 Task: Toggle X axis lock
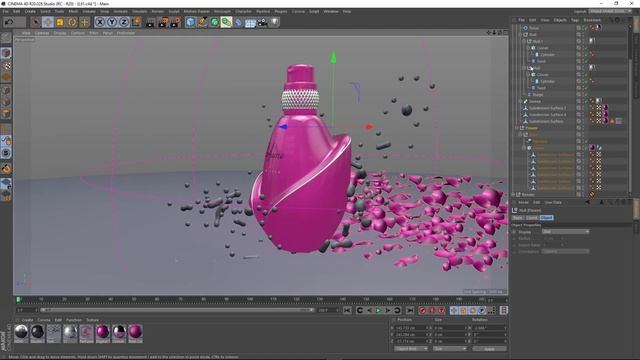(100, 22)
